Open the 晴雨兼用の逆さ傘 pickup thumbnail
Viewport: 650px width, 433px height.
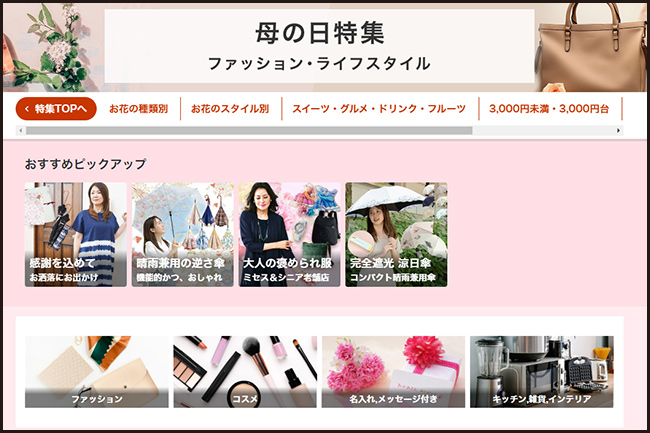point(183,235)
